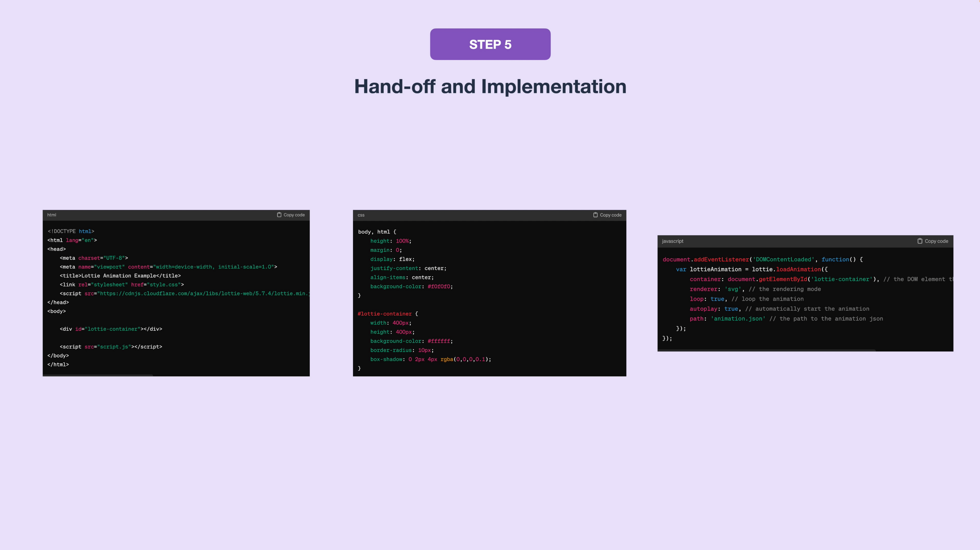The width and height of the screenshot is (980, 550).
Task: Click the clipboard icon on the css snippet
Action: coord(595,214)
